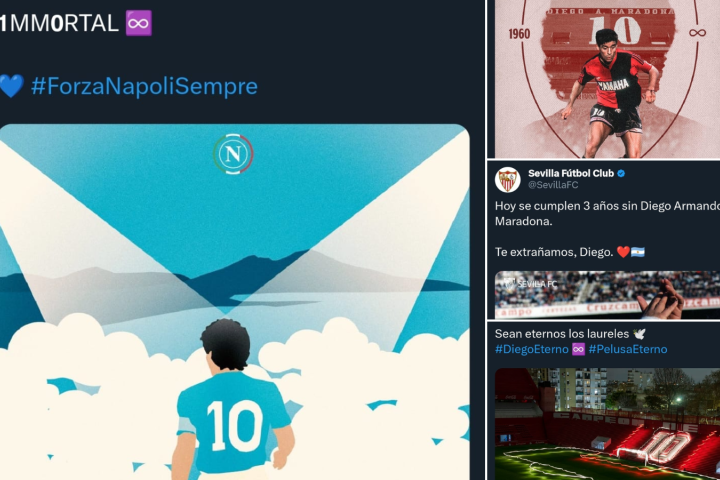Screen dimensions: 720x480
Task: Open the Sevilla FC stadium photo
Action: (607, 294)
